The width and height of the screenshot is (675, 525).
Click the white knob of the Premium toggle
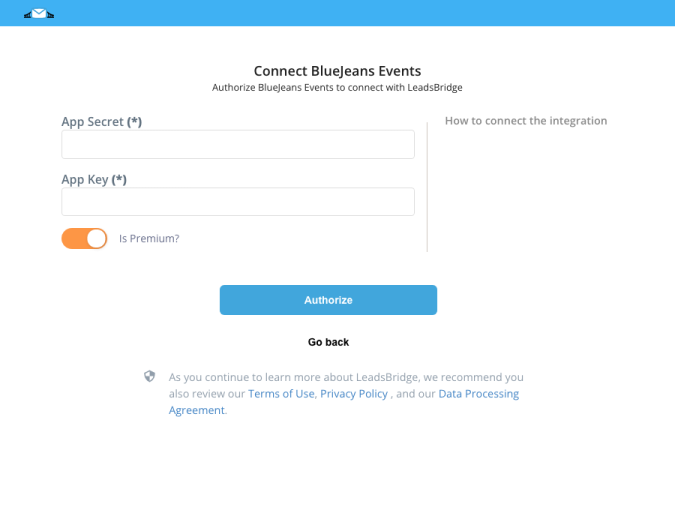tap(96, 238)
